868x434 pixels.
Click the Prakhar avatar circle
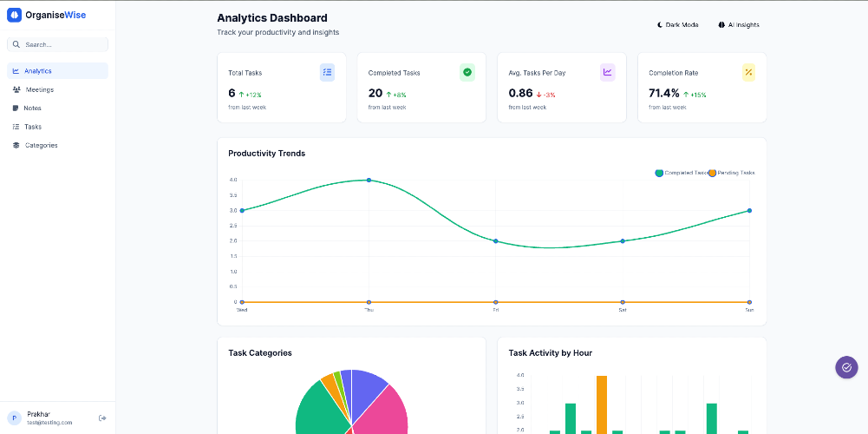(15, 418)
